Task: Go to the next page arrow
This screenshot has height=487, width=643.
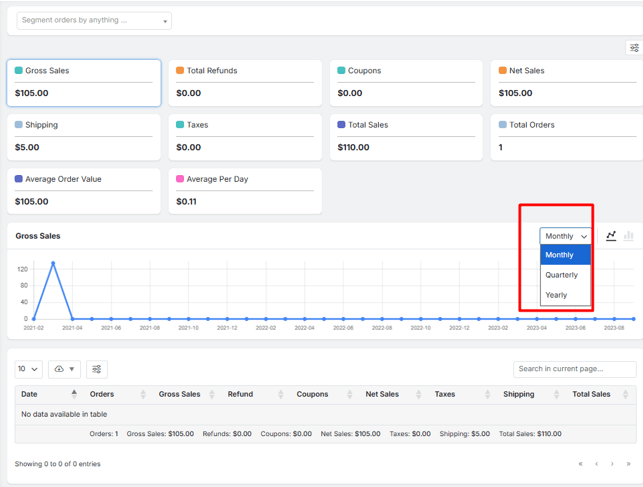Action: tap(612, 464)
